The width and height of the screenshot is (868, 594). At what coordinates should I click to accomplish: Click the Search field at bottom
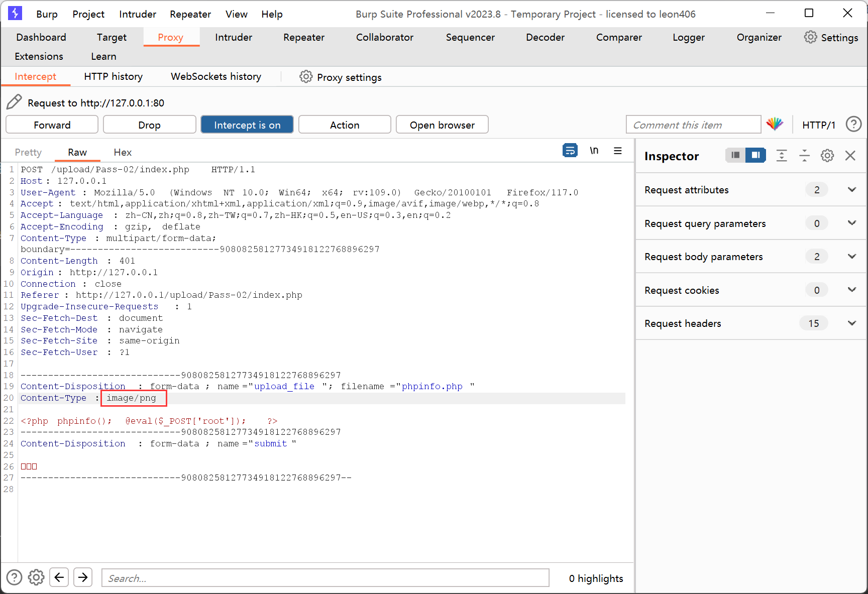(x=325, y=578)
